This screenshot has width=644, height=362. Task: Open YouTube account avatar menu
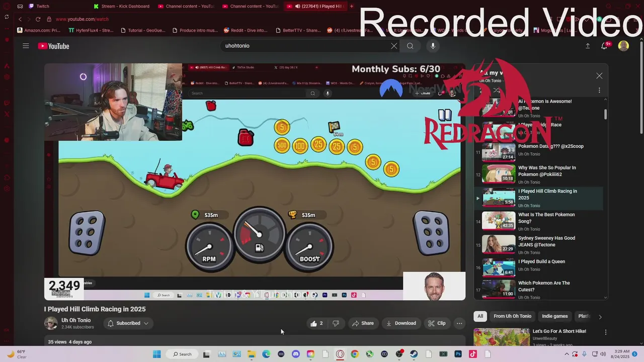pyautogui.click(x=623, y=46)
